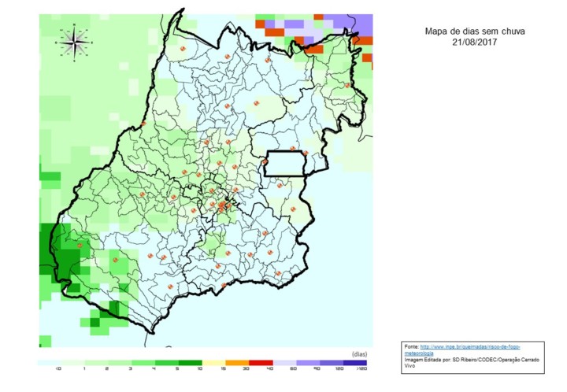Select the lightest cyan legend swatch

coord(50,362)
